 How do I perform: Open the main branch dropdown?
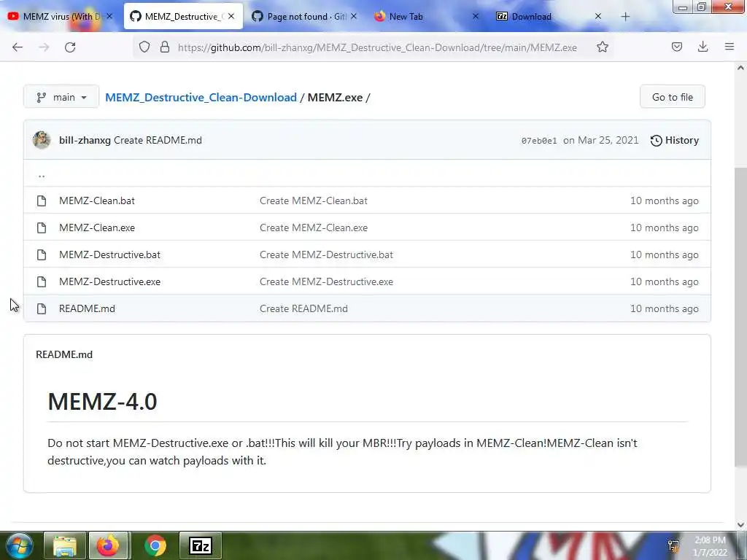coord(61,97)
